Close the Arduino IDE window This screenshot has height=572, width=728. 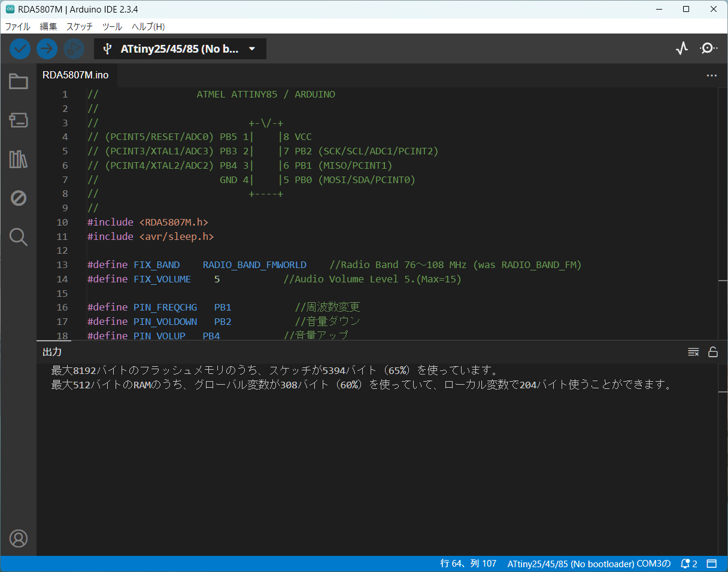click(714, 9)
